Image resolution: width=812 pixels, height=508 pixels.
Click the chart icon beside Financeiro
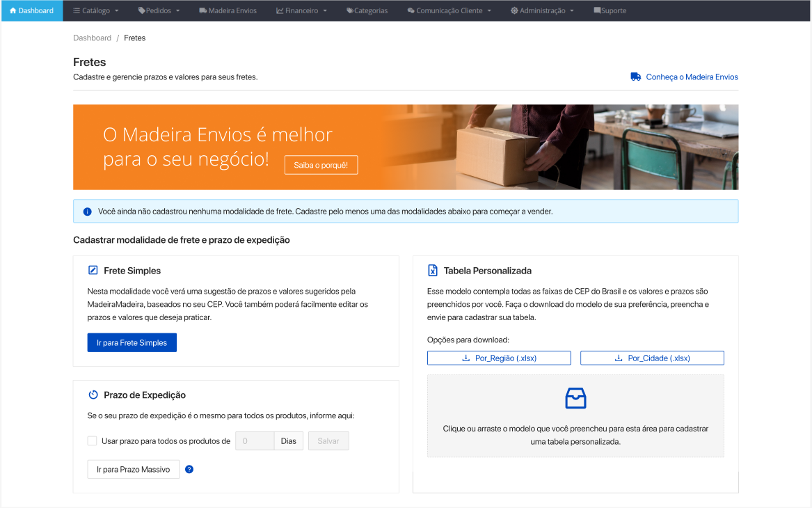click(x=280, y=10)
